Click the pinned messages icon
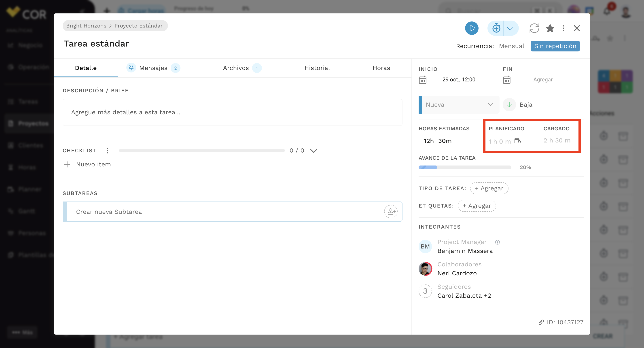 [x=131, y=68]
